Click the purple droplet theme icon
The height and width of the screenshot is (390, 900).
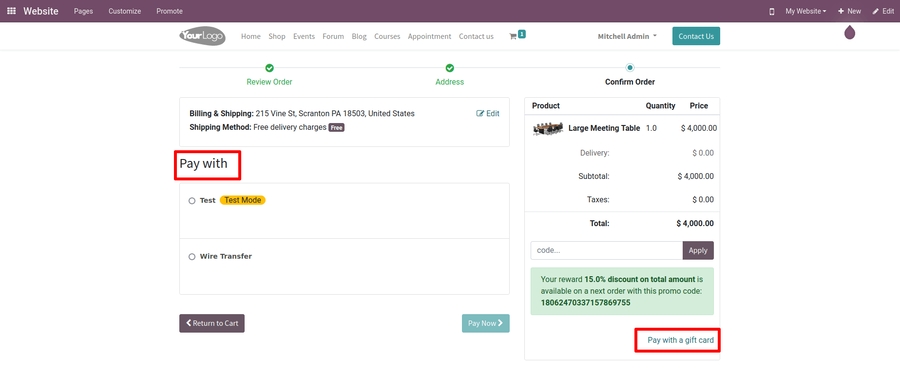coord(849,33)
